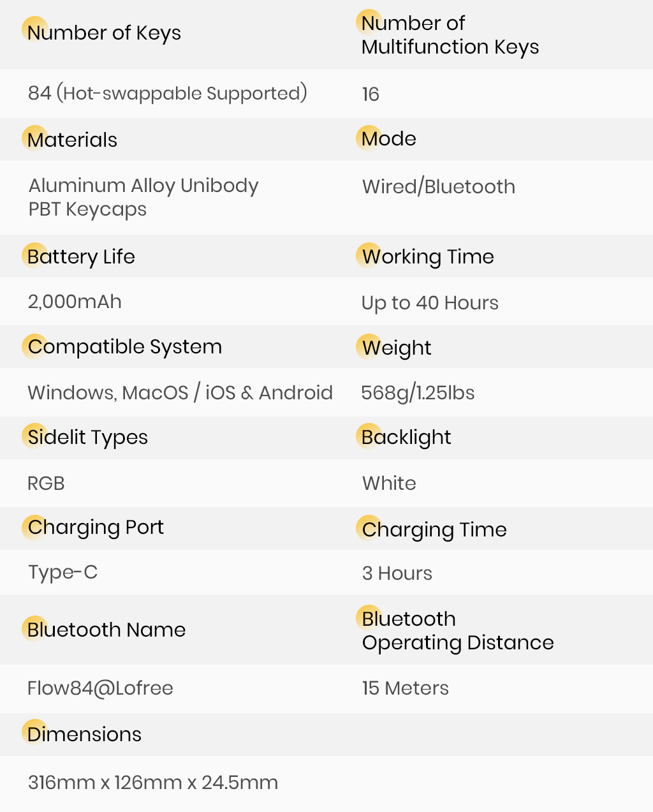Select the Charging Time heading
Screen dimensions: 653x812
(434, 529)
